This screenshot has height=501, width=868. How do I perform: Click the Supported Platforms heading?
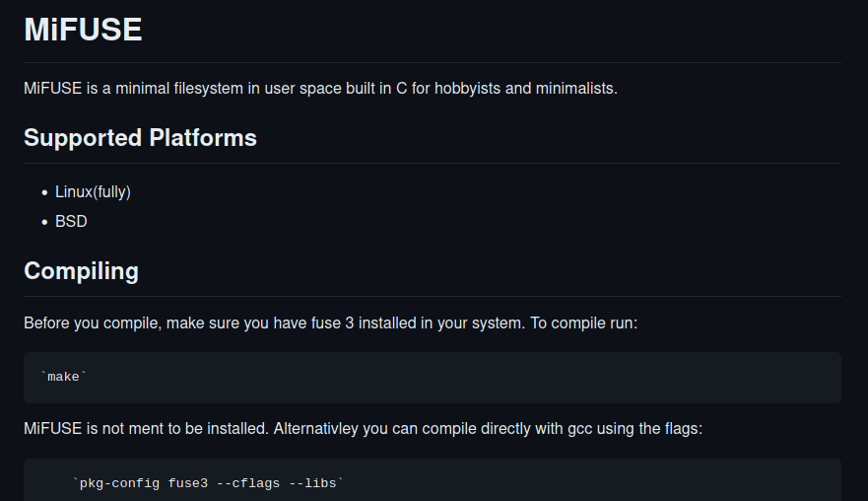tap(140, 137)
